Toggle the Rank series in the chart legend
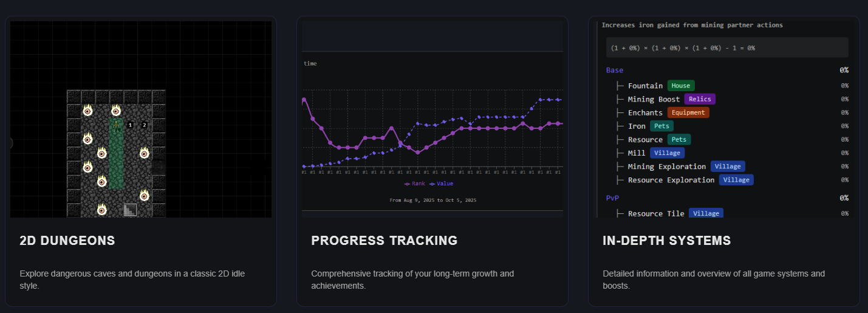868x313 pixels. (x=415, y=184)
